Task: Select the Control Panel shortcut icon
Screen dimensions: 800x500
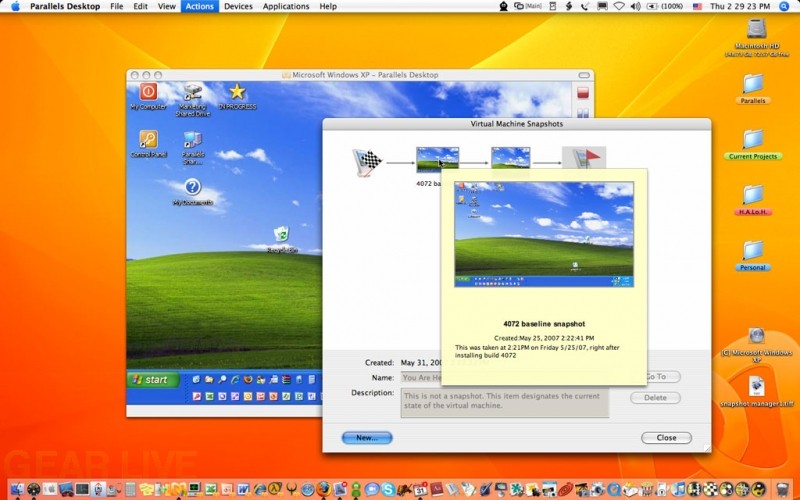Action: click(x=148, y=144)
